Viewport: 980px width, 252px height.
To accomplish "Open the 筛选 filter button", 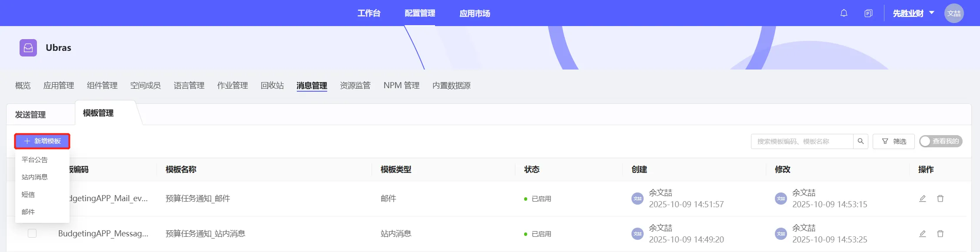I will click(894, 141).
